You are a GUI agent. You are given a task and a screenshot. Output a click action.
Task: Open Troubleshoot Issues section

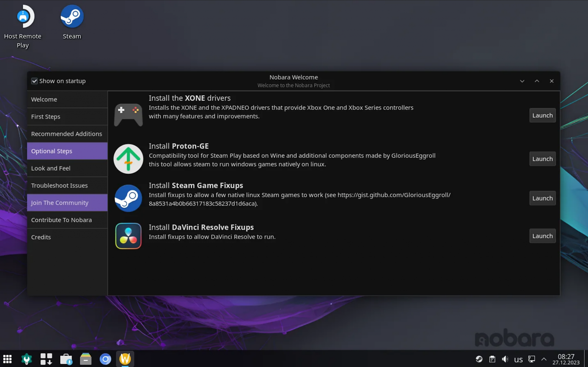(x=67, y=185)
